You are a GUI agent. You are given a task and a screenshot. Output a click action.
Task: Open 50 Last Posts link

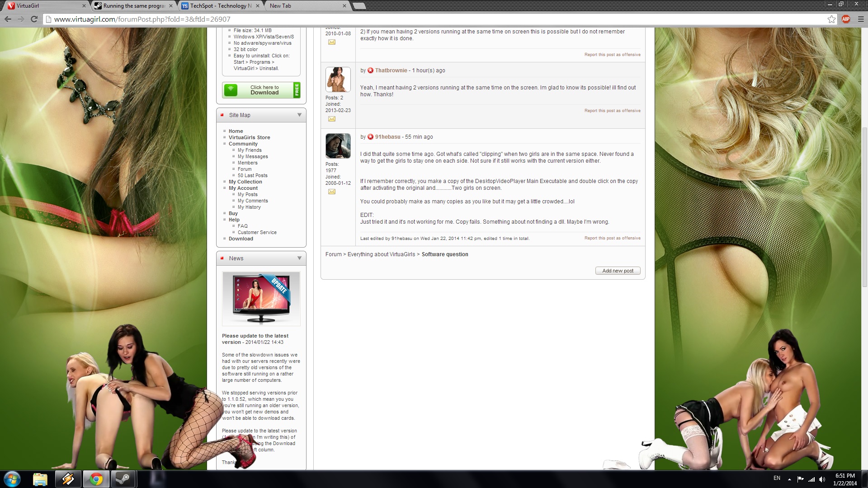click(x=252, y=175)
